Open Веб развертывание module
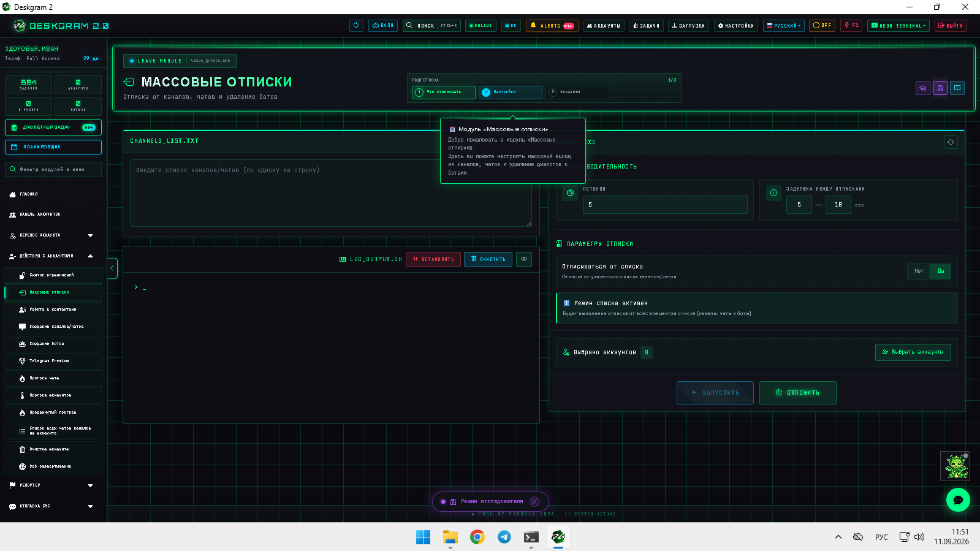Image resolution: width=980 pixels, height=551 pixels. click(53, 466)
